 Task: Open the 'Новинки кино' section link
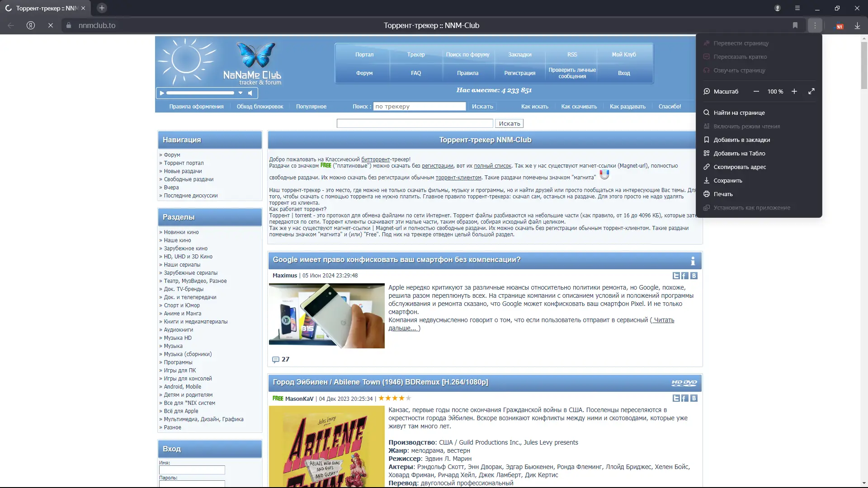click(x=181, y=232)
